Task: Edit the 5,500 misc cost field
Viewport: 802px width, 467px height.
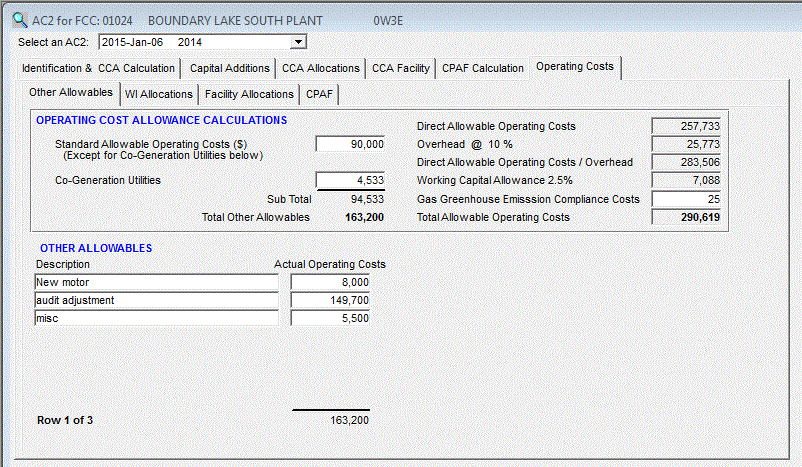Action: point(332,318)
